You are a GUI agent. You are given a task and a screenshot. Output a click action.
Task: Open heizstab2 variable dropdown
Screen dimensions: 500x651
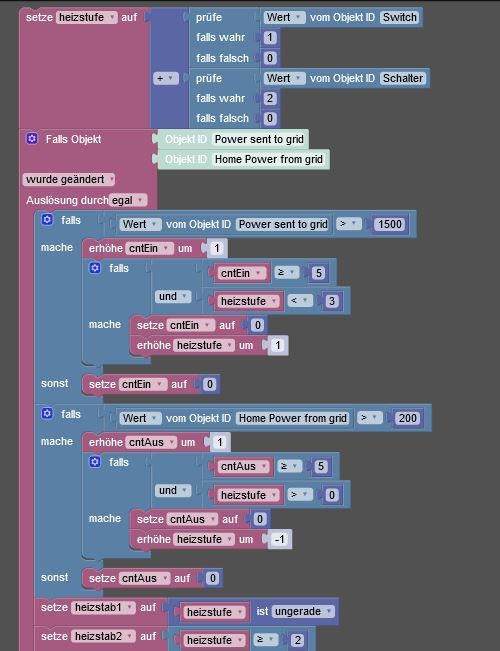point(103,636)
